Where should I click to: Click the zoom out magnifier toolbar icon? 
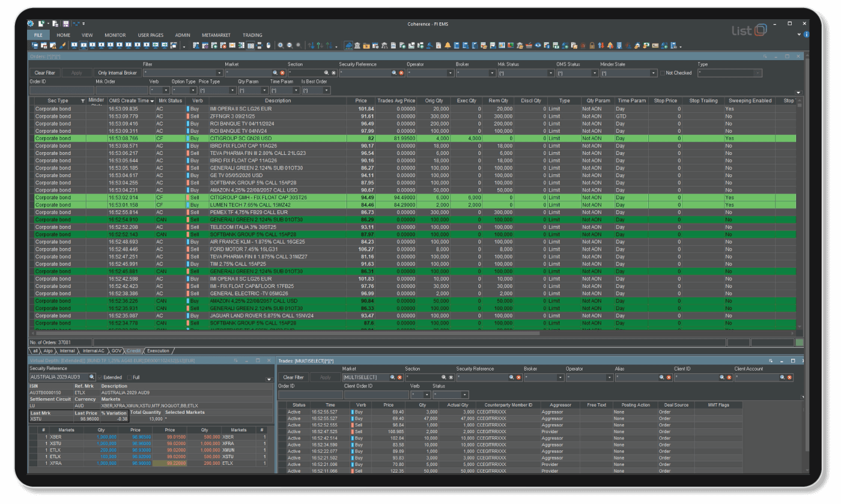coord(290,46)
